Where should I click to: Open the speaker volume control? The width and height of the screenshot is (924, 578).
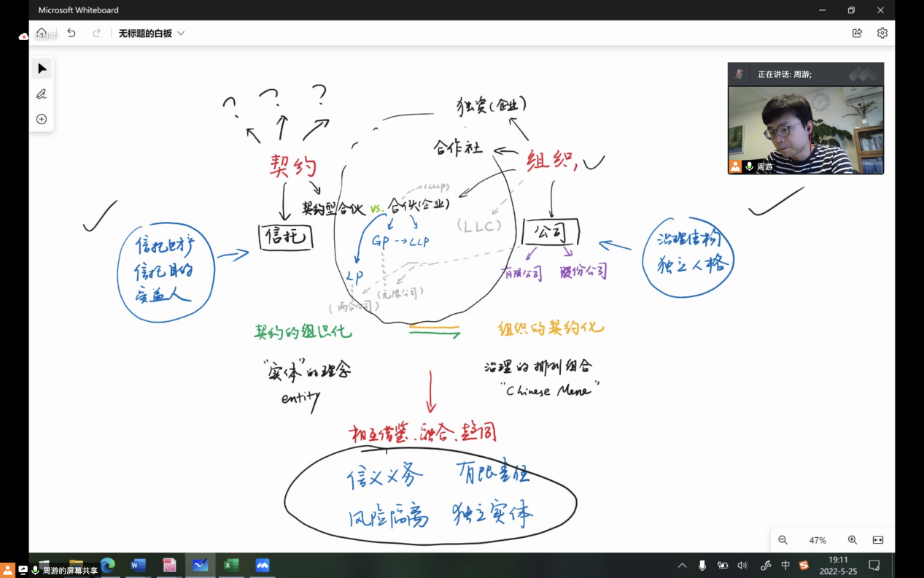(742, 565)
